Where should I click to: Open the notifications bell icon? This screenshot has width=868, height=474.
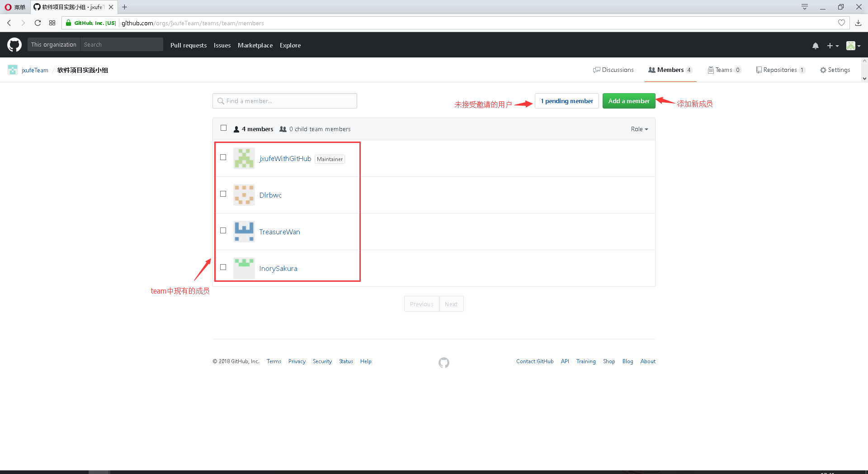(x=816, y=46)
